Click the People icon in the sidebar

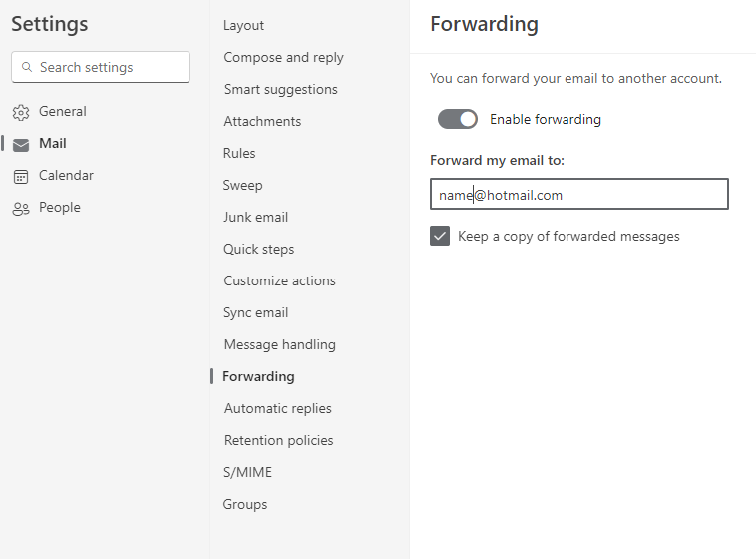(x=21, y=209)
